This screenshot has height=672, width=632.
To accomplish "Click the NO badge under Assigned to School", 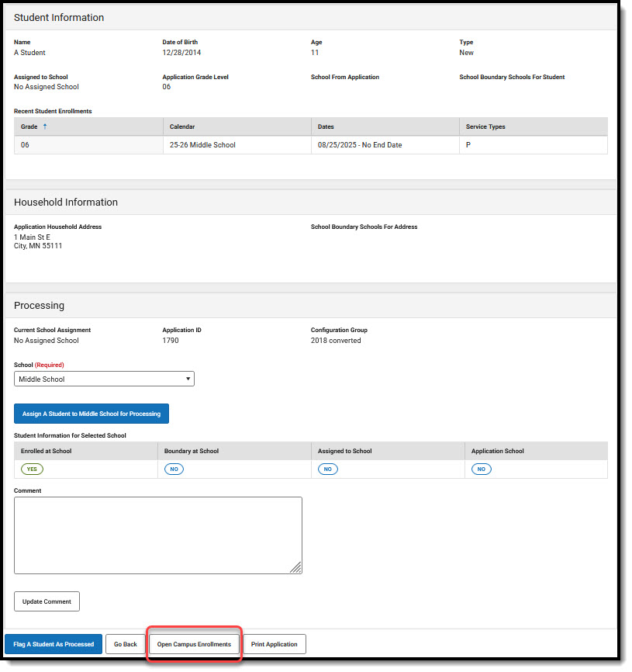I will [x=327, y=469].
